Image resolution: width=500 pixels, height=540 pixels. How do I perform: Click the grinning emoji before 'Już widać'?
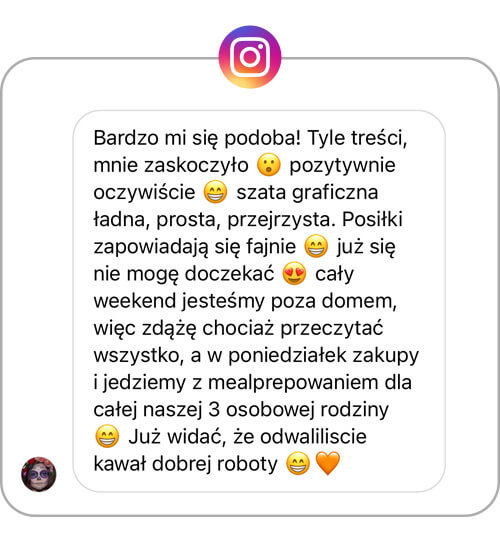[x=107, y=436]
